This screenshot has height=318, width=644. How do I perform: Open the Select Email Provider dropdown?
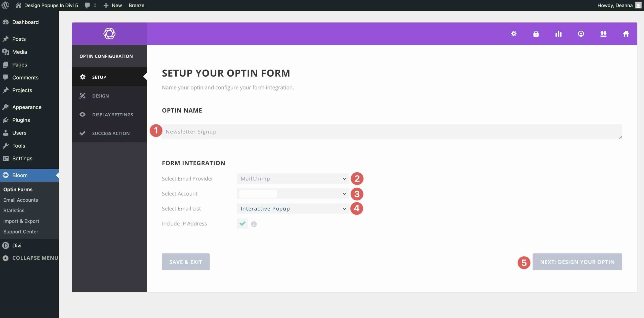click(293, 178)
